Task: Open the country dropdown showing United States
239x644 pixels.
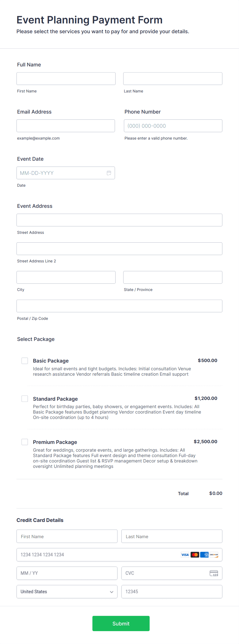Action: [67, 592]
